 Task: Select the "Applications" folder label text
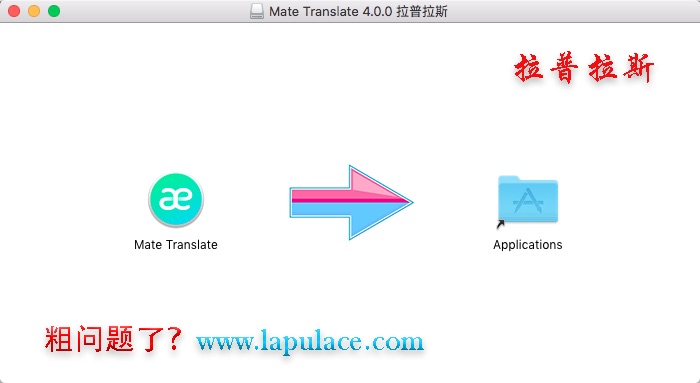coord(528,245)
